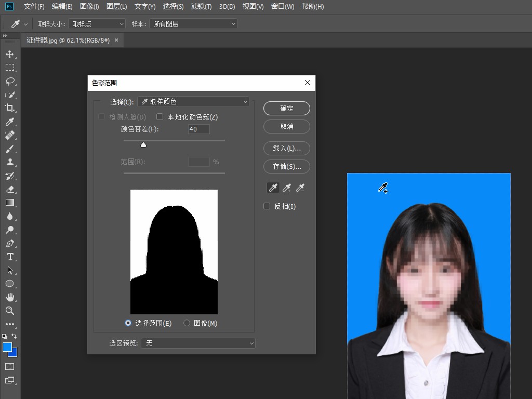Click the 颜色容差 value input field
532x399 pixels.
(x=198, y=129)
